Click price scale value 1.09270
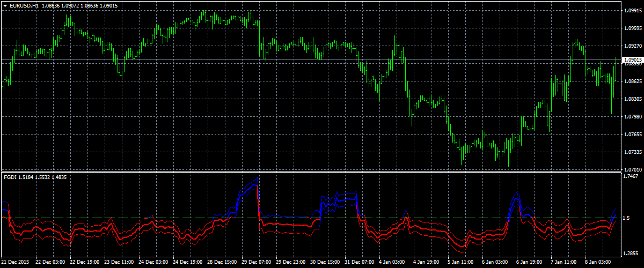The height and width of the screenshot is (268, 644). click(x=632, y=46)
